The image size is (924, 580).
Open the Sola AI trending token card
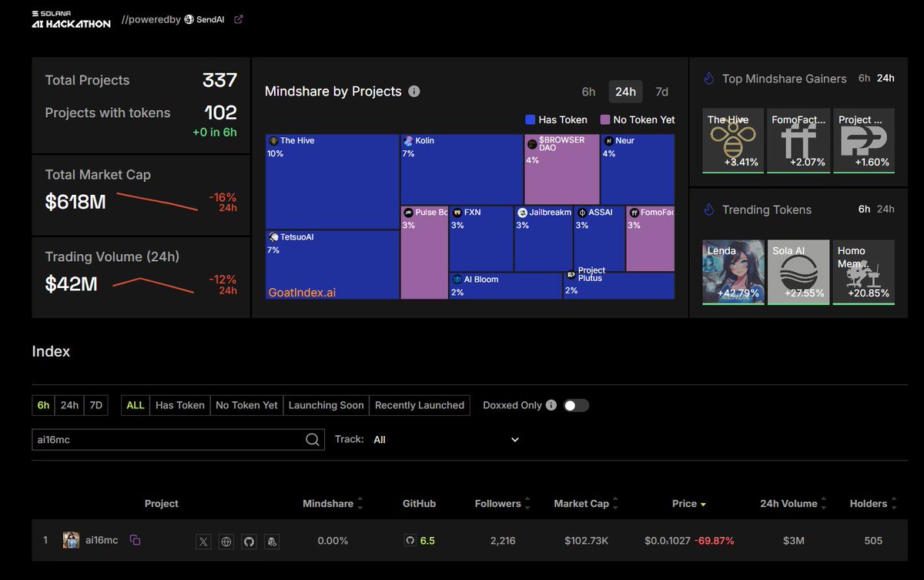click(x=798, y=272)
